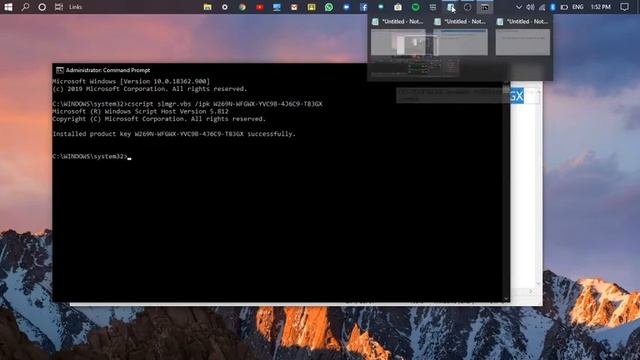Check battery status tray icon
Viewport: 640px width, 360px height.
pos(564,7)
